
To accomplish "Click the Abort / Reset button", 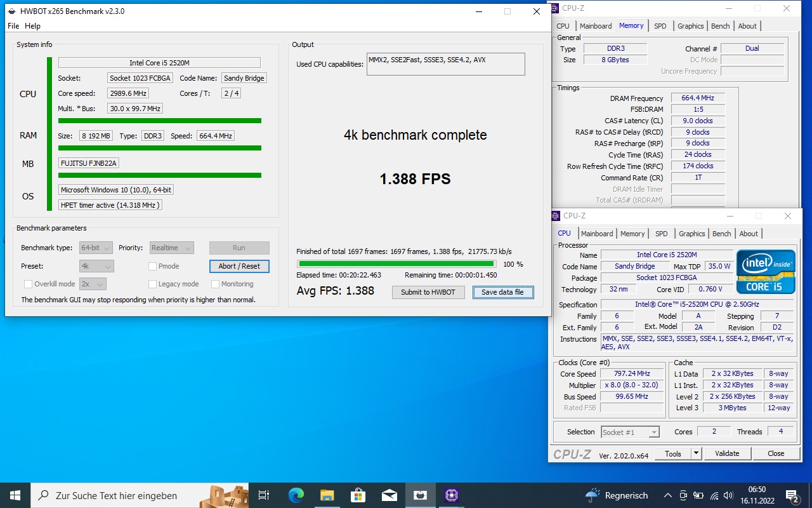I will point(239,266).
